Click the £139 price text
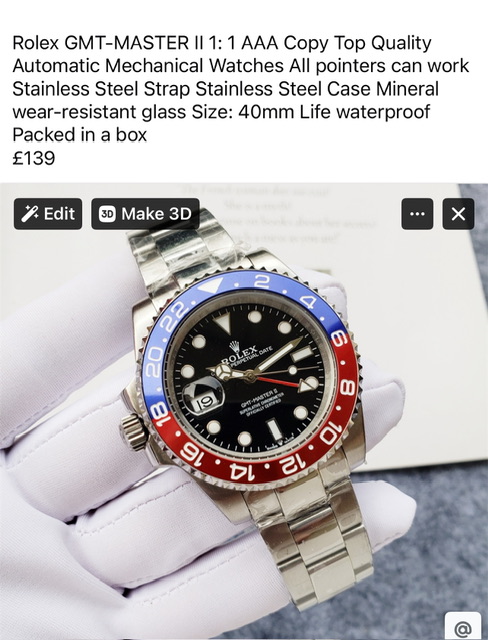The width and height of the screenshot is (488, 640). (33, 158)
